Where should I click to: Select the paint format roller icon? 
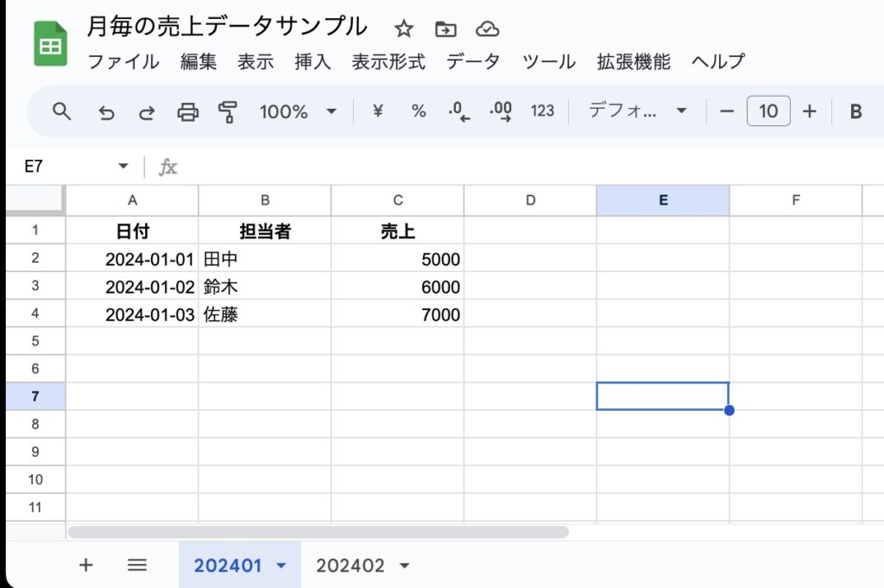228,111
